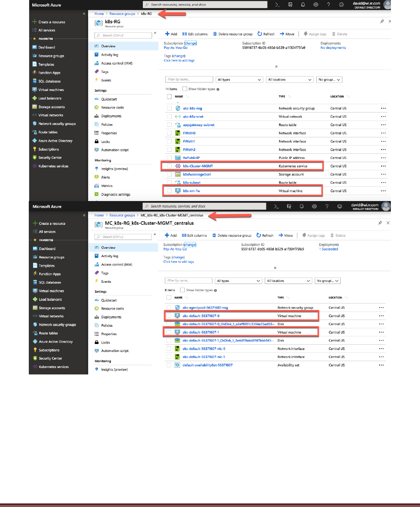The height and width of the screenshot is (507, 420).
Task: Open Access control (IAM) in k8s-RG menu
Action: [117, 63]
